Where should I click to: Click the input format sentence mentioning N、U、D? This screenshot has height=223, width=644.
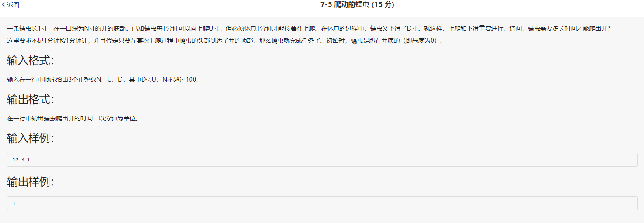[x=105, y=79]
